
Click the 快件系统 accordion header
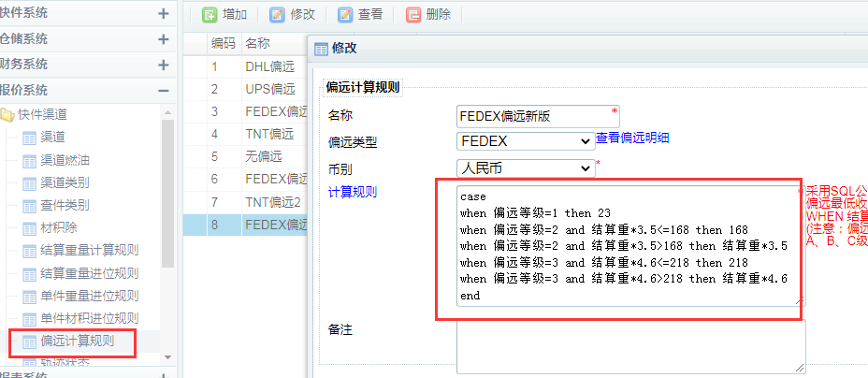89,13
